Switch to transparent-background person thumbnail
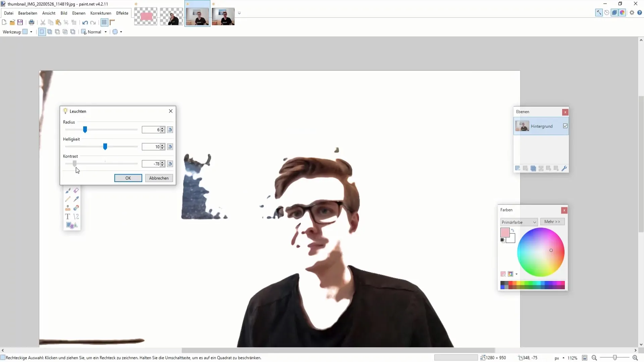644x362 pixels. tap(171, 16)
